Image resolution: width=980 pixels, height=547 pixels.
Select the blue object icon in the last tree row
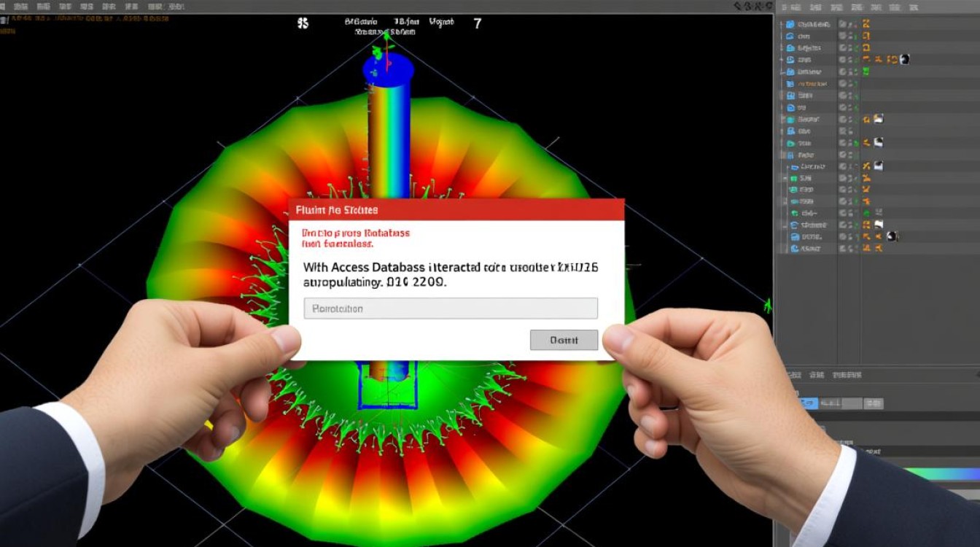click(x=795, y=249)
